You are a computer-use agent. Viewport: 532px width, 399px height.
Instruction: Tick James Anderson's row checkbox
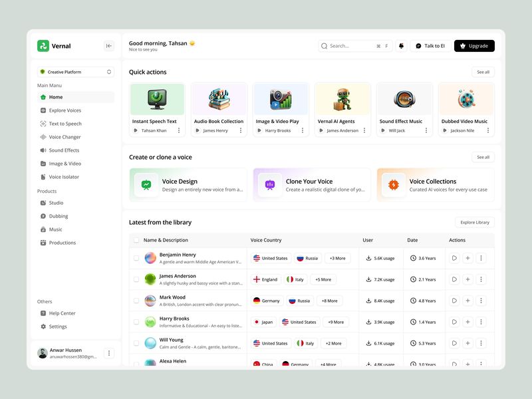point(136,279)
